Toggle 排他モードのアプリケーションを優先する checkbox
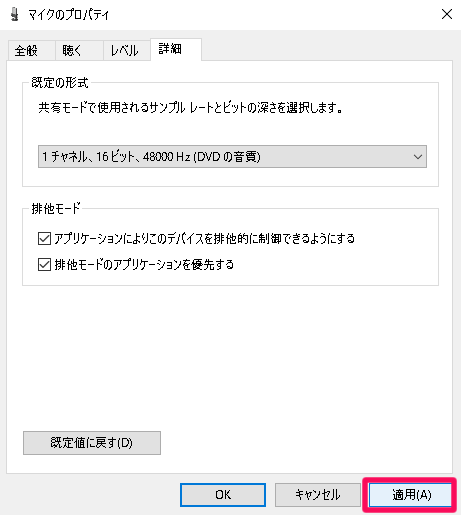The image size is (461, 515). (x=44, y=265)
